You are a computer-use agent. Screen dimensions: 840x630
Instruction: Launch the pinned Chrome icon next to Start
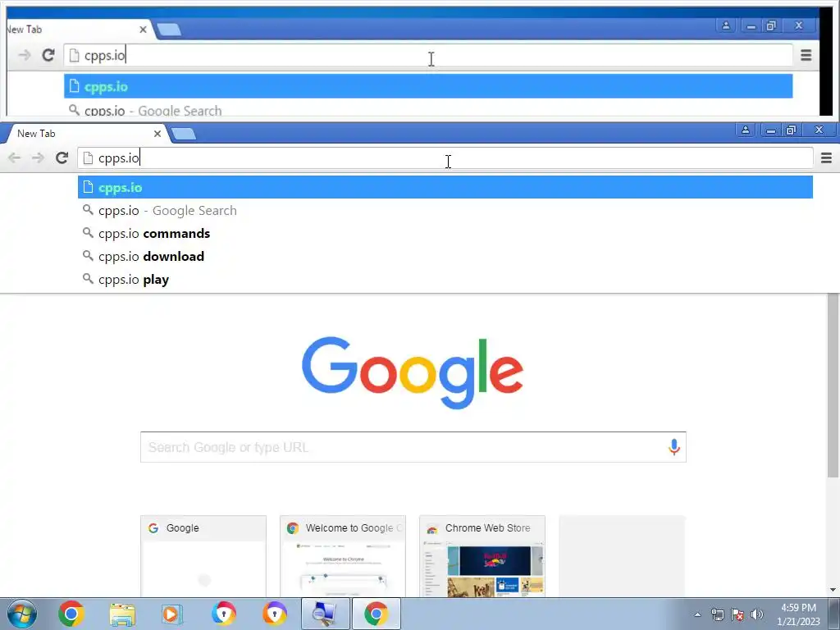[x=71, y=614]
